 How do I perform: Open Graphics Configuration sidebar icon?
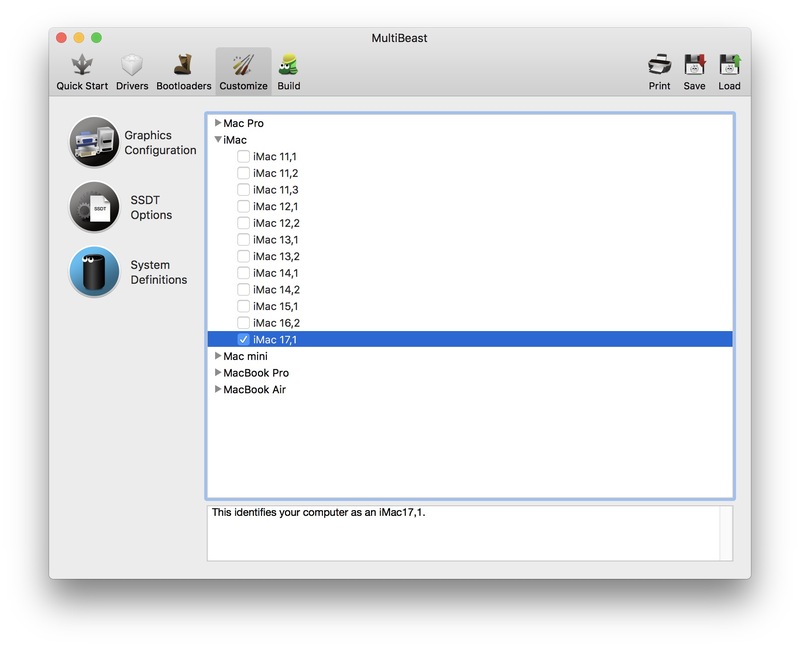[x=94, y=142]
